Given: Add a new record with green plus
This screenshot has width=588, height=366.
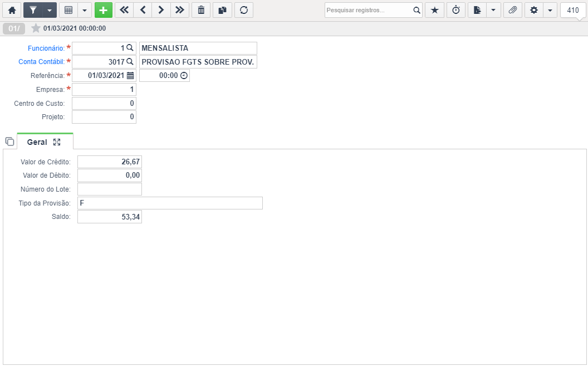Looking at the screenshot, I should tap(104, 10).
